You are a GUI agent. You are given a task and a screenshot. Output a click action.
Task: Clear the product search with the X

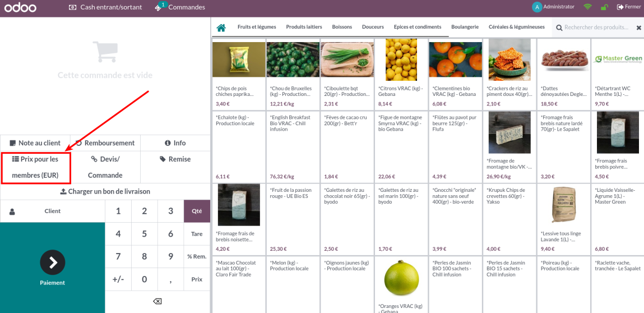click(x=640, y=27)
